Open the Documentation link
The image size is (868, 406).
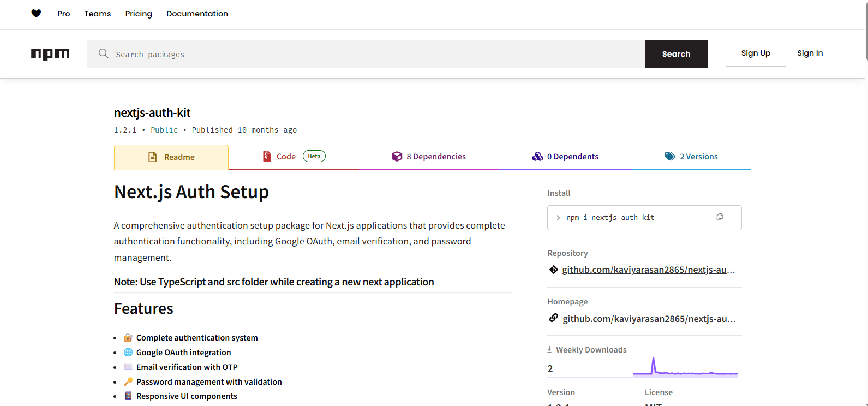197,14
